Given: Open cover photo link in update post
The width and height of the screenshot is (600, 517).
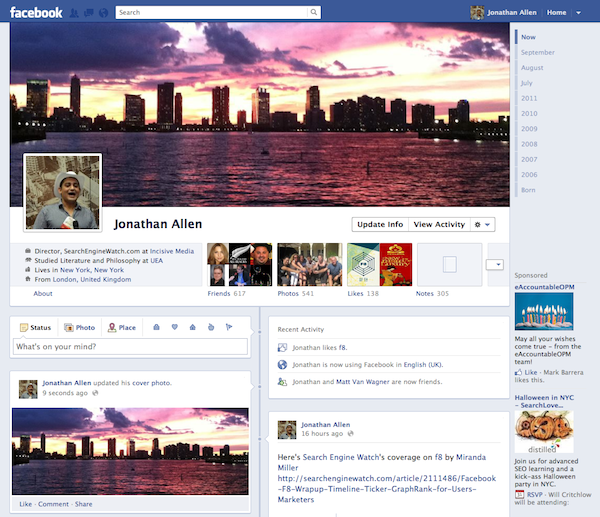Looking at the screenshot, I should pyautogui.click(x=152, y=383).
